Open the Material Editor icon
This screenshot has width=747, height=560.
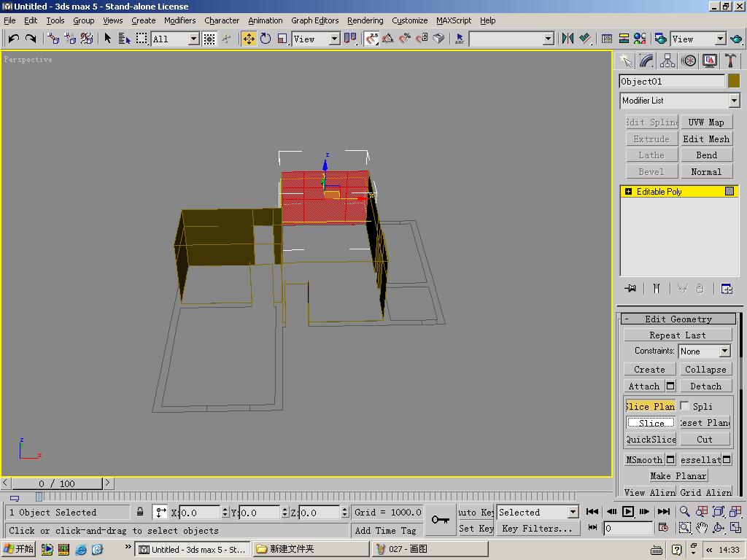(x=640, y=39)
